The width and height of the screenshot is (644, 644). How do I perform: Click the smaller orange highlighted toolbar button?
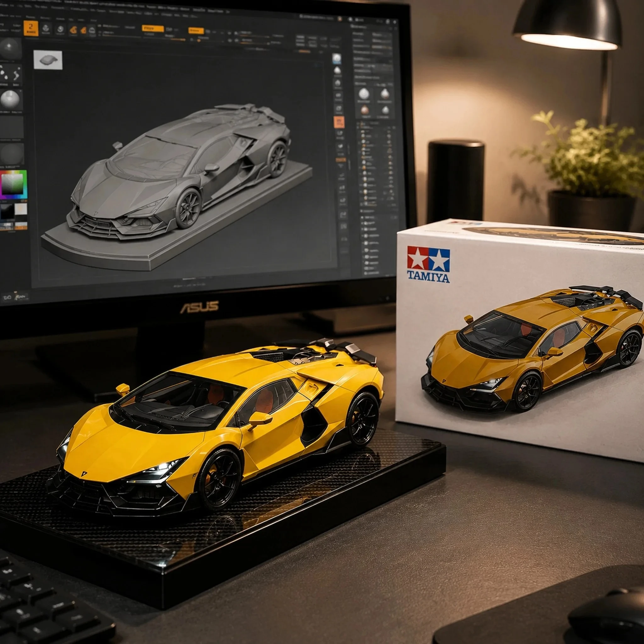pos(196,31)
